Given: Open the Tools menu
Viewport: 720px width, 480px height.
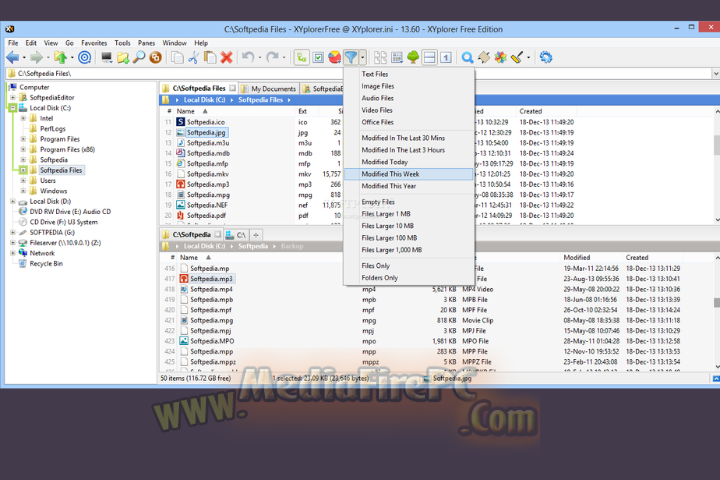Looking at the screenshot, I should 123,43.
